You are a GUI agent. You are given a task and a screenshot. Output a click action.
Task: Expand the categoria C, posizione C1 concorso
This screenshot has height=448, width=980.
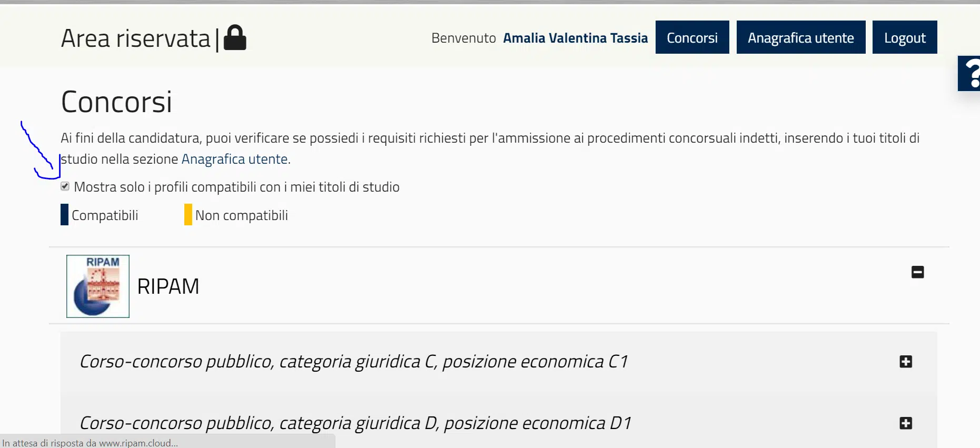[906, 362]
